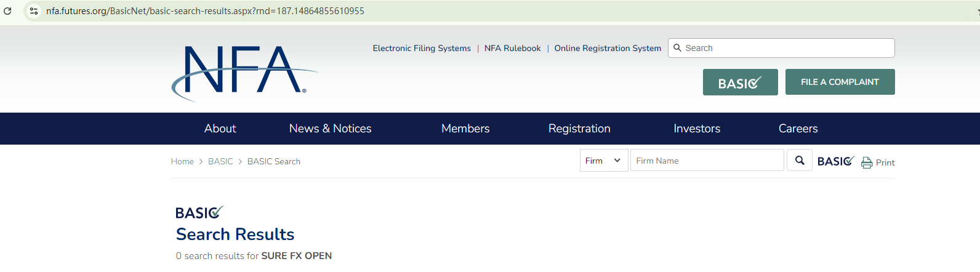Open the News & Notices menu
Image resolution: width=980 pixels, height=272 pixels.
[330, 129]
